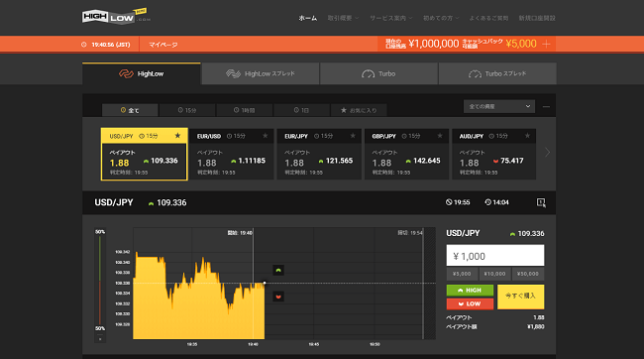Viewport: 644px width, 359px height.
Task: Click the trader sentiment 50% bar
Action: (x=100, y=281)
